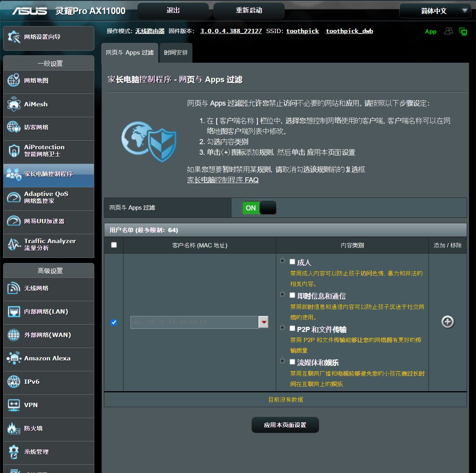Click the VPN monitor icon

[x=14, y=405]
